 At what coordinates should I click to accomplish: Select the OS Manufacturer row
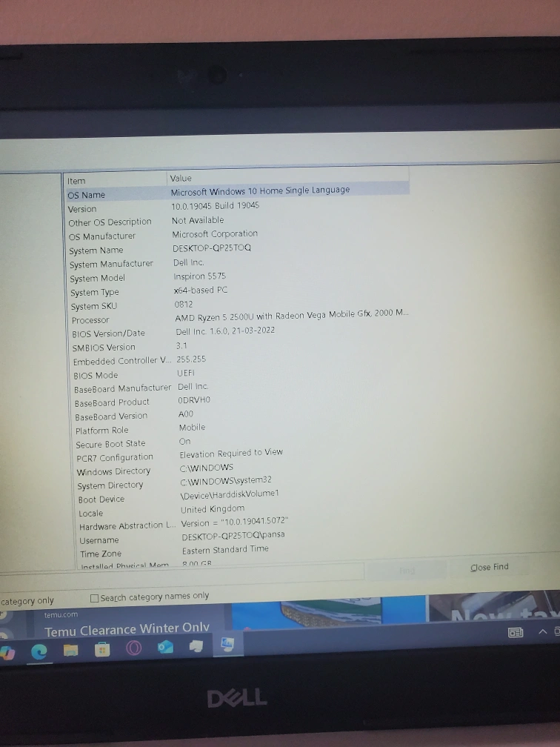click(238, 235)
